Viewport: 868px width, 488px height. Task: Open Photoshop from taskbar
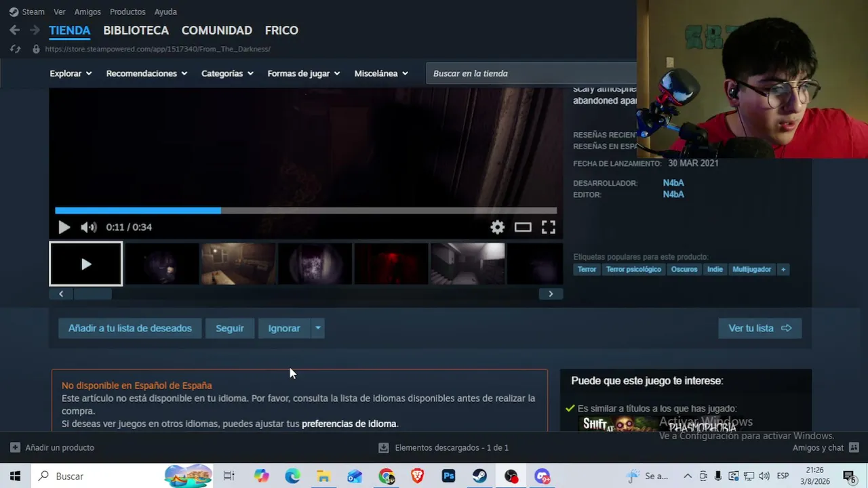448,476
